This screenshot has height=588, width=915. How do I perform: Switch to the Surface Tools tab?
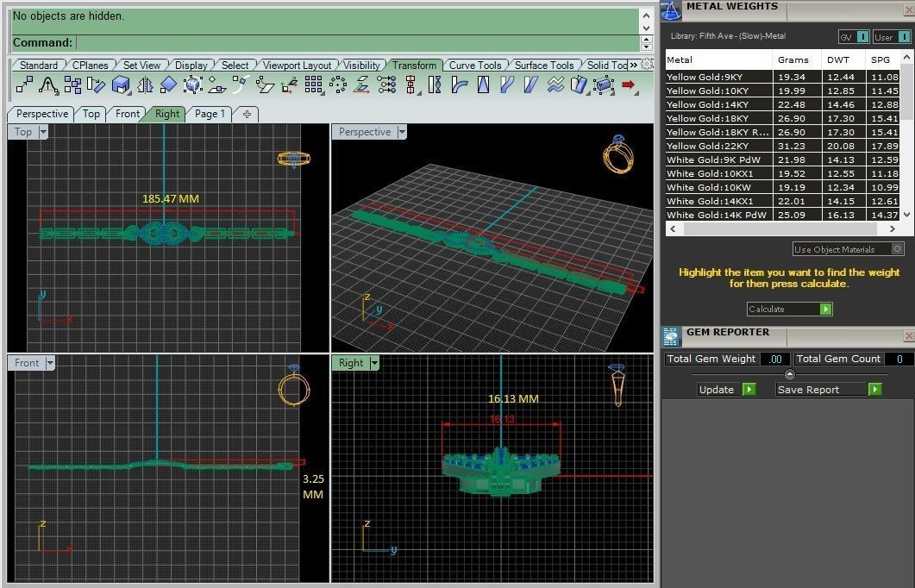point(544,66)
